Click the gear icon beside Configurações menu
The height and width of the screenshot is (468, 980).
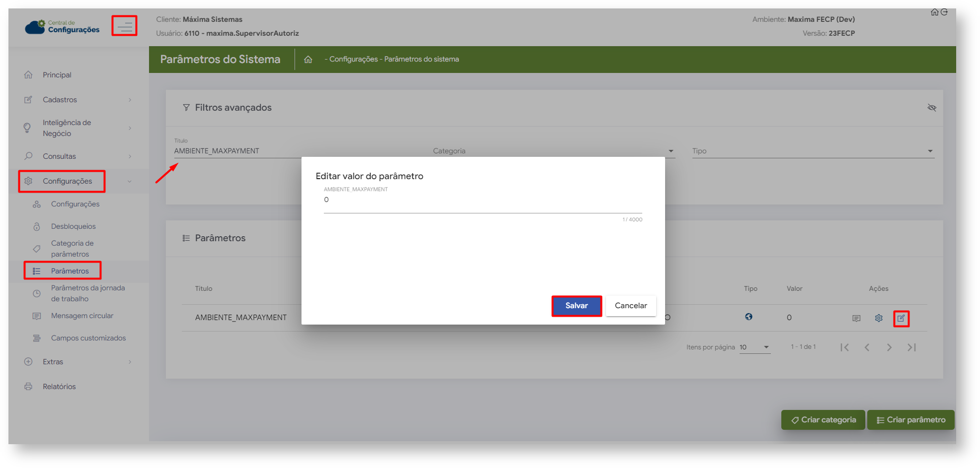pyautogui.click(x=28, y=181)
